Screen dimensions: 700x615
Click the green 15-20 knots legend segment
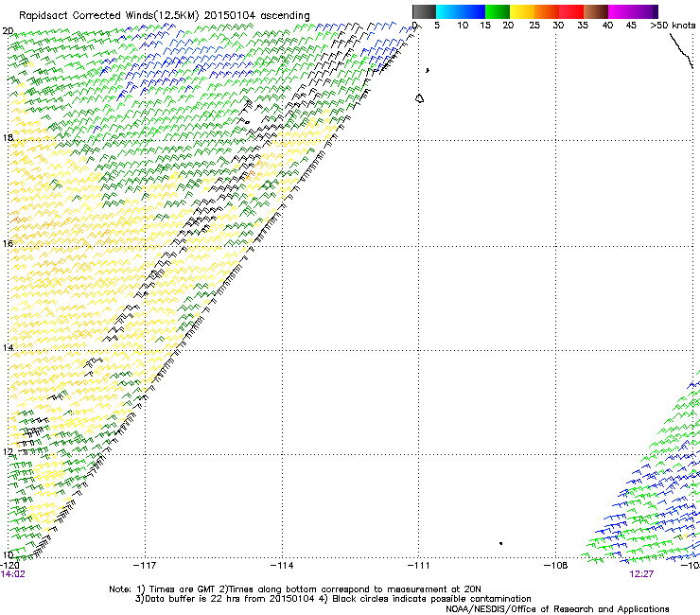(x=498, y=11)
